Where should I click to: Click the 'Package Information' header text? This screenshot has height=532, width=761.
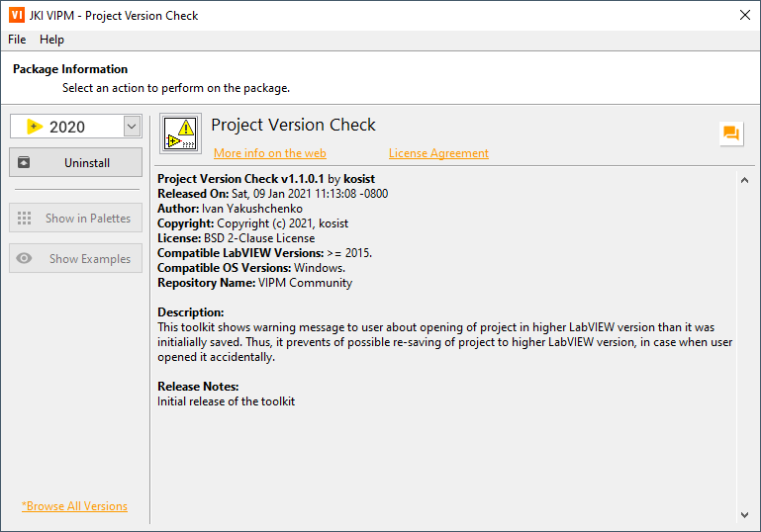click(x=70, y=69)
